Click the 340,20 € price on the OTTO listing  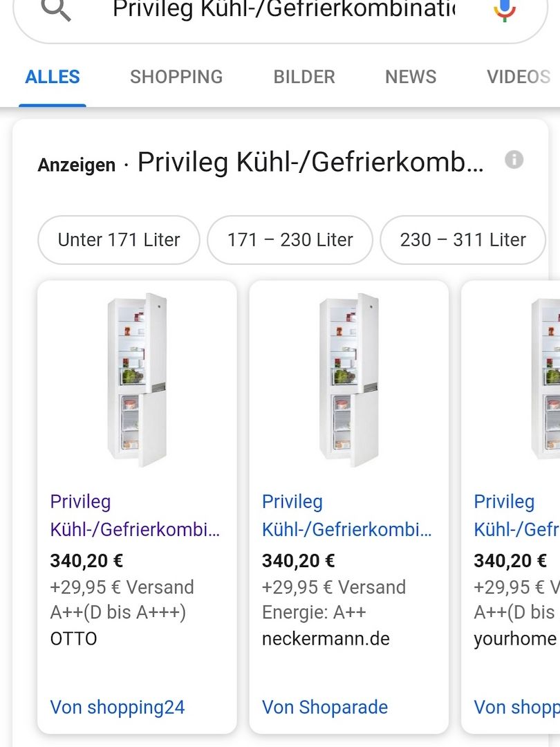pyautogui.click(x=86, y=561)
